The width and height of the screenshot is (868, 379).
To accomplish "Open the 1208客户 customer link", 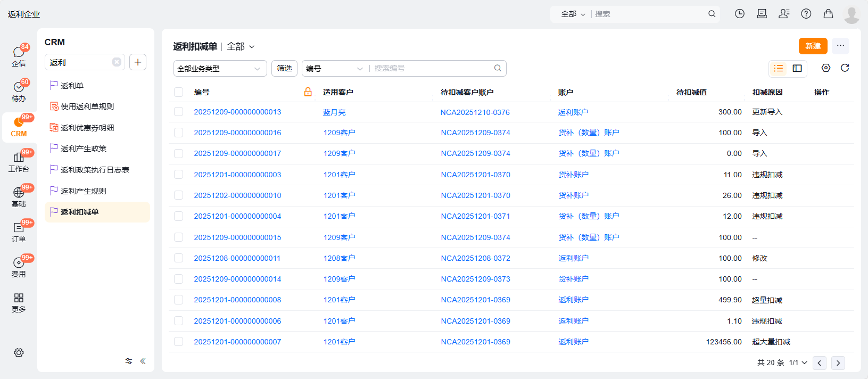I will pos(339,258).
